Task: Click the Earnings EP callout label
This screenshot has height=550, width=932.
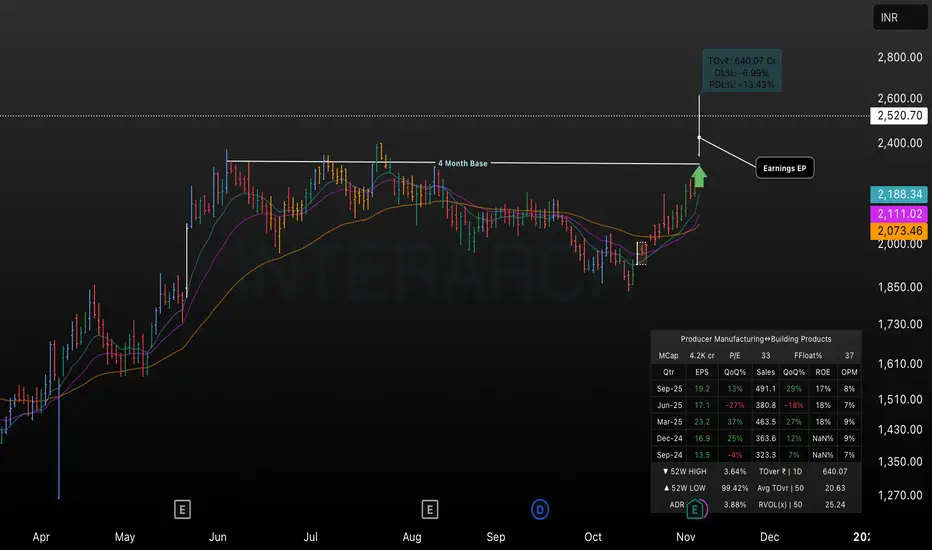Action: coord(785,169)
